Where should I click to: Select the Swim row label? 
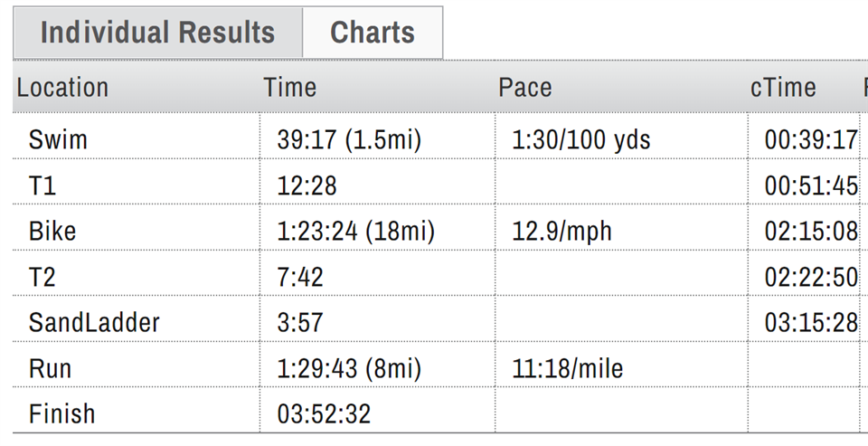pyautogui.click(x=58, y=139)
